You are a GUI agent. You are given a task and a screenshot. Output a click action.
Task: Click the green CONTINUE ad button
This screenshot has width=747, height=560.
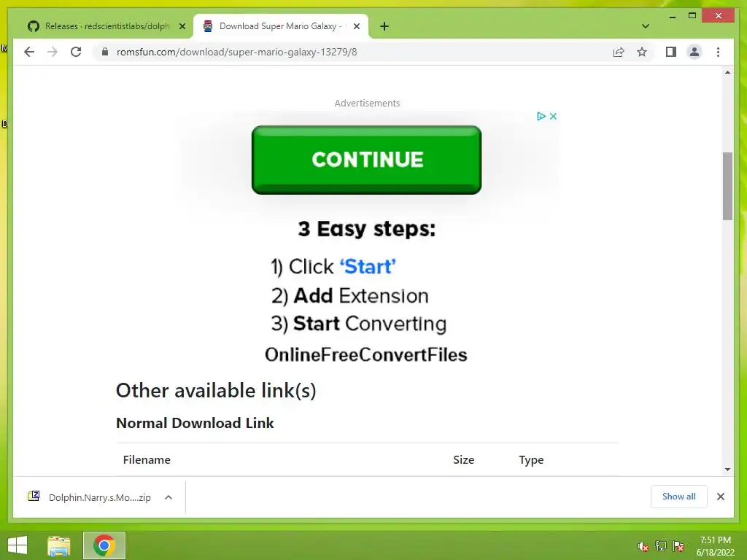tap(366, 160)
